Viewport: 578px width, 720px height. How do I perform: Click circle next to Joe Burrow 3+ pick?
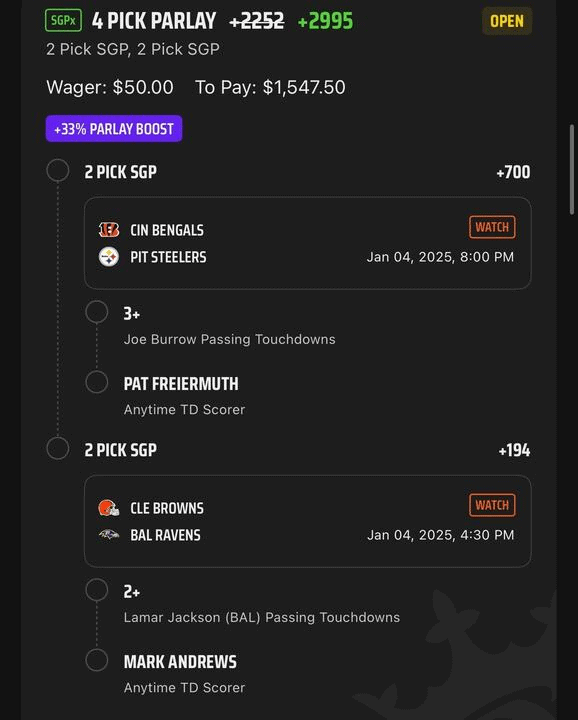97,312
